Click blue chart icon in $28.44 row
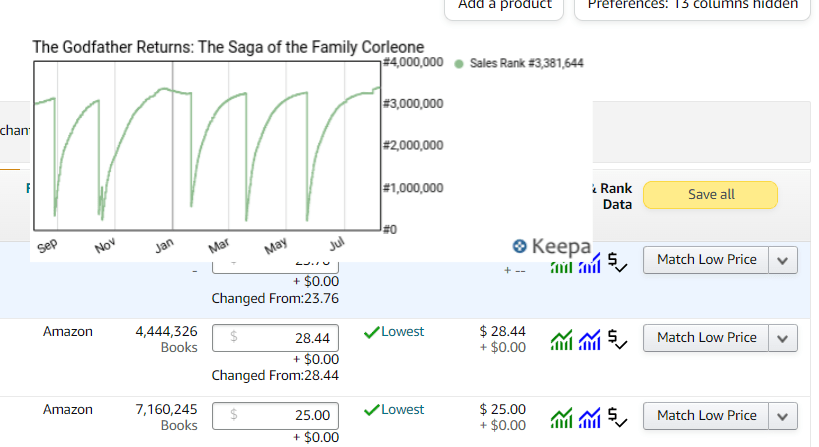Viewport: 819px width, 447px height. tap(590, 341)
